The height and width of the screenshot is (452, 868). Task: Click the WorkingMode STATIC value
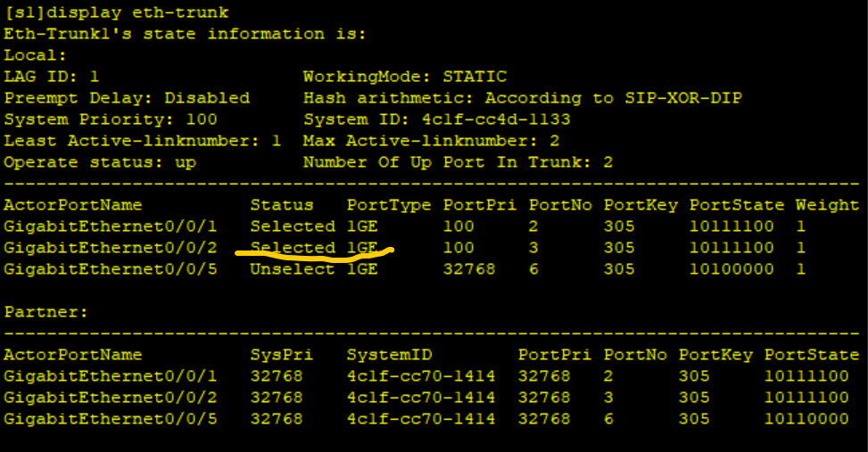[475, 77]
